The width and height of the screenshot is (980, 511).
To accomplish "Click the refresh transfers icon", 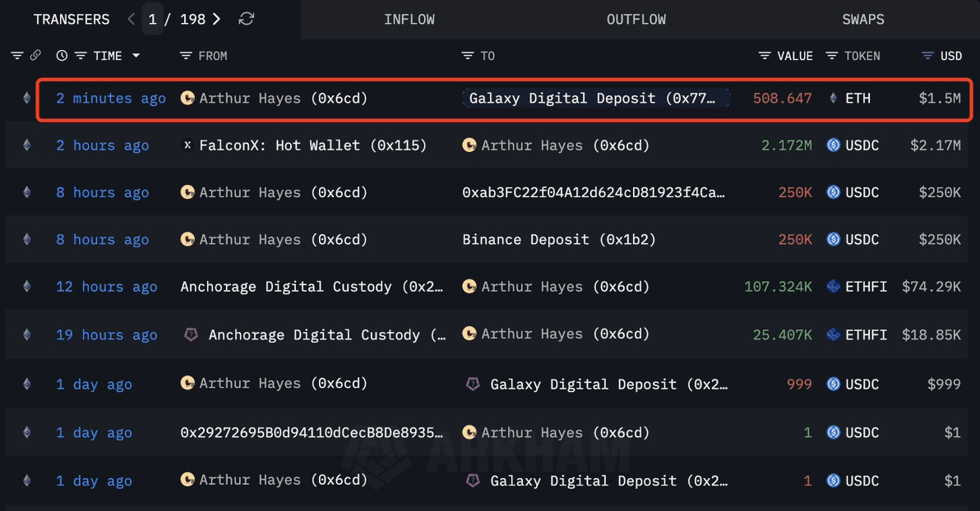I will [x=247, y=20].
